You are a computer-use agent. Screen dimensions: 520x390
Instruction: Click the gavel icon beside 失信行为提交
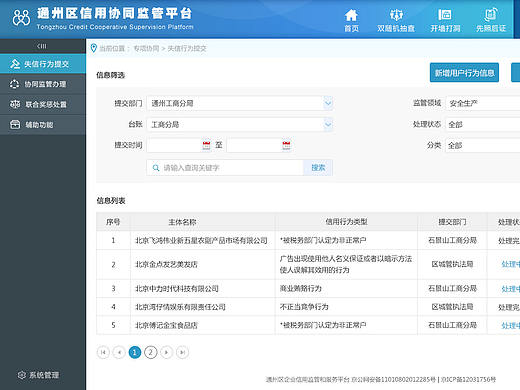[15, 64]
